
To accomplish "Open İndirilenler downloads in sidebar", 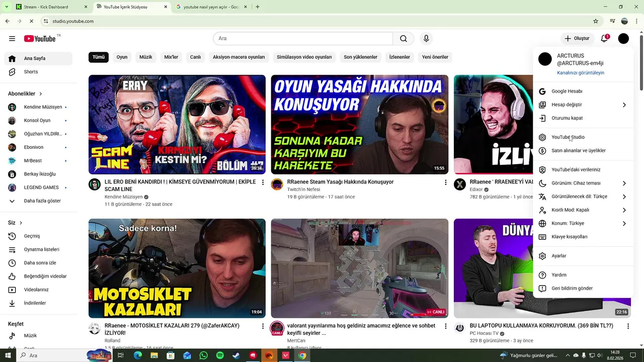I will click(x=38, y=303).
